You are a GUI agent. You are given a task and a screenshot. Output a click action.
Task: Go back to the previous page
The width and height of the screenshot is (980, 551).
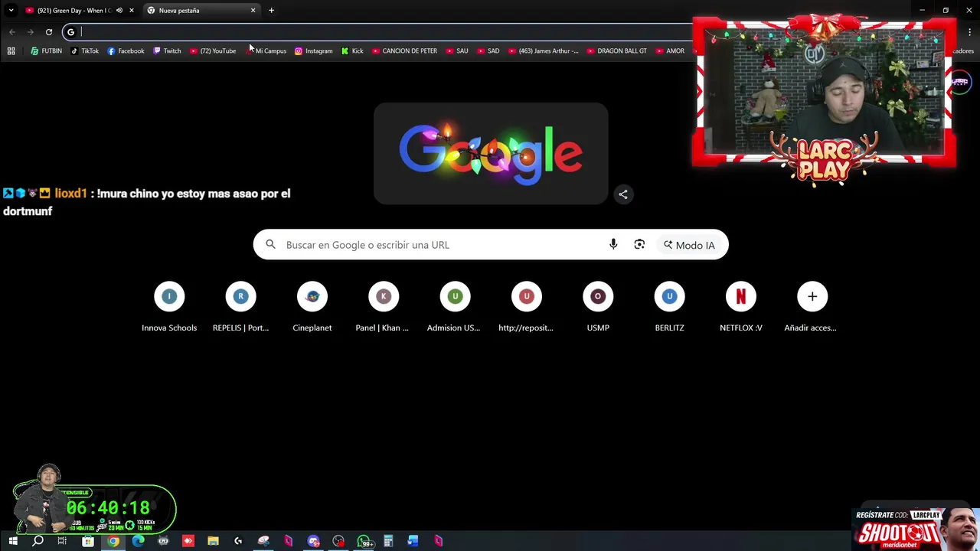click(x=12, y=32)
